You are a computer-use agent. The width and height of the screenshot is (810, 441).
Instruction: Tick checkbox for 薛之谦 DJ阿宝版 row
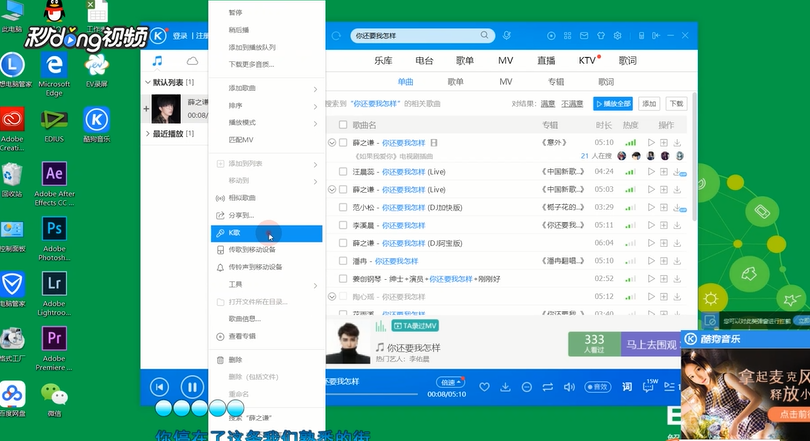point(343,243)
